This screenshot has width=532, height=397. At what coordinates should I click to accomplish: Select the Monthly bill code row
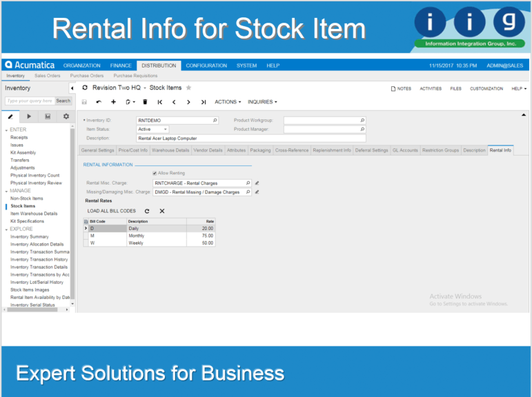pyautogui.click(x=149, y=236)
